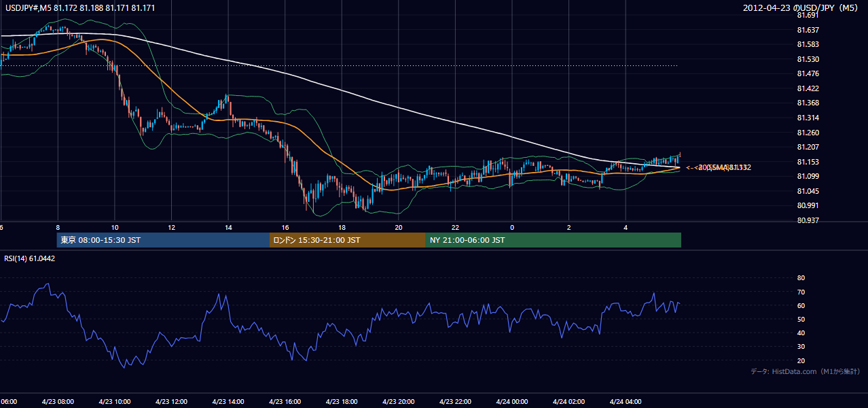The height and width of the screenshot is (408, 868).
Task: Click price axis value 81.153
Action: coord(808,162)
